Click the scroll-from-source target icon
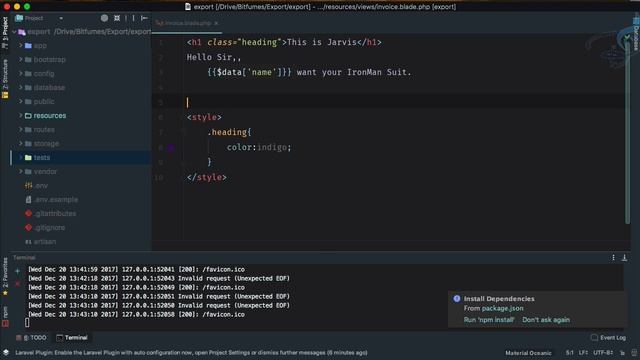 click(x=104, y=18)
